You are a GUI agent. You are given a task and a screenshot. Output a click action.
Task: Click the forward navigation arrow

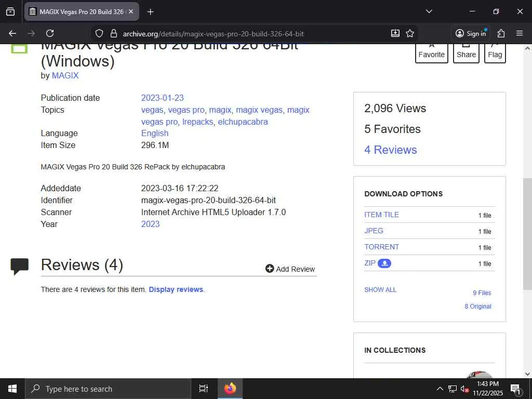[x=31, y=33]
